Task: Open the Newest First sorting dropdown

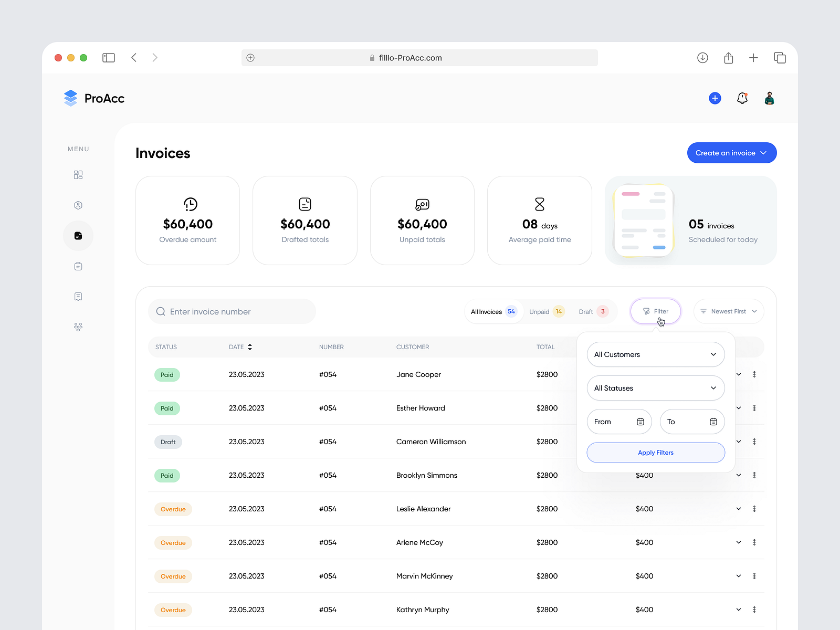Action: tap(729, 311)
